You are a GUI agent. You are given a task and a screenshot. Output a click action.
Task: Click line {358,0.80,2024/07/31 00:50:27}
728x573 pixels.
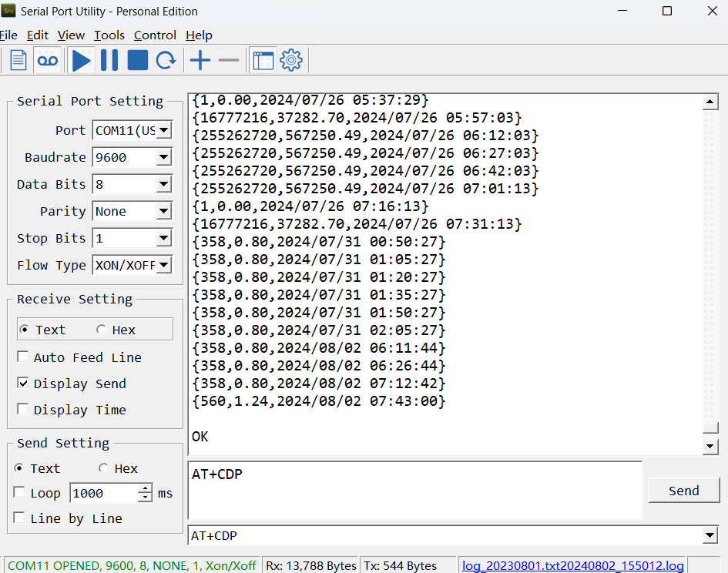click(x=318, y=242)
